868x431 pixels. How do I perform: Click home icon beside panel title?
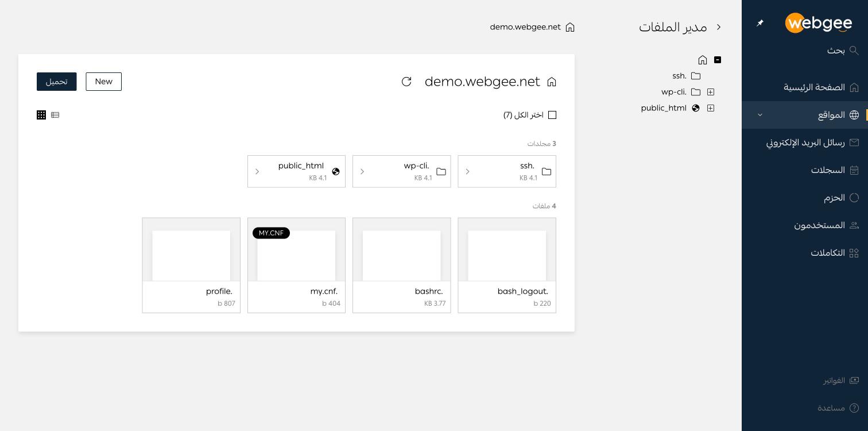[x=552, y=82]
